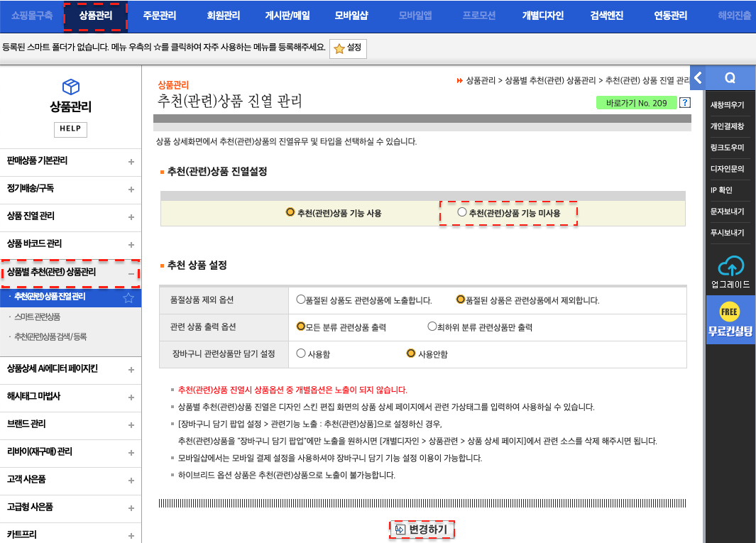Select 최하위 분류 관련상품만 출력 option
Viewport: 756px width, 543px height.
click(x=432, y=327)
